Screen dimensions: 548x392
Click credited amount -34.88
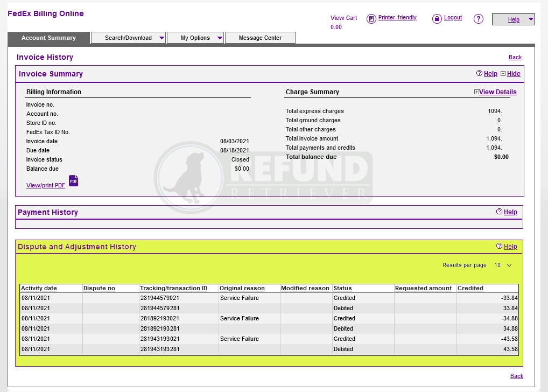click(x=509, y=318)
